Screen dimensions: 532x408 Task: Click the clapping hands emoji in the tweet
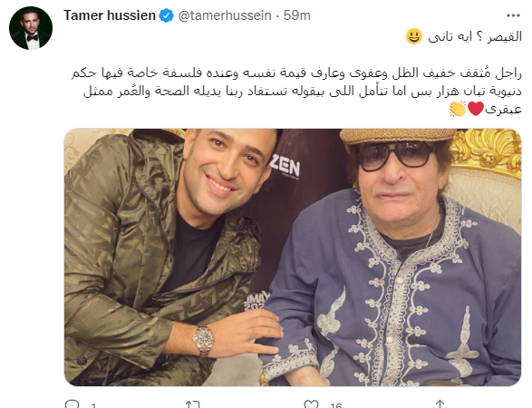[458, 110]
